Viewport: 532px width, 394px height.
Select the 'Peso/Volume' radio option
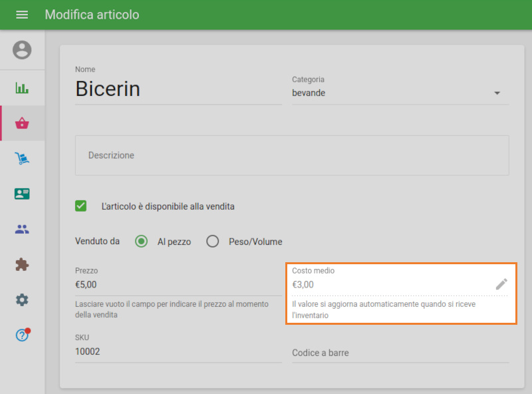point(213,242)
